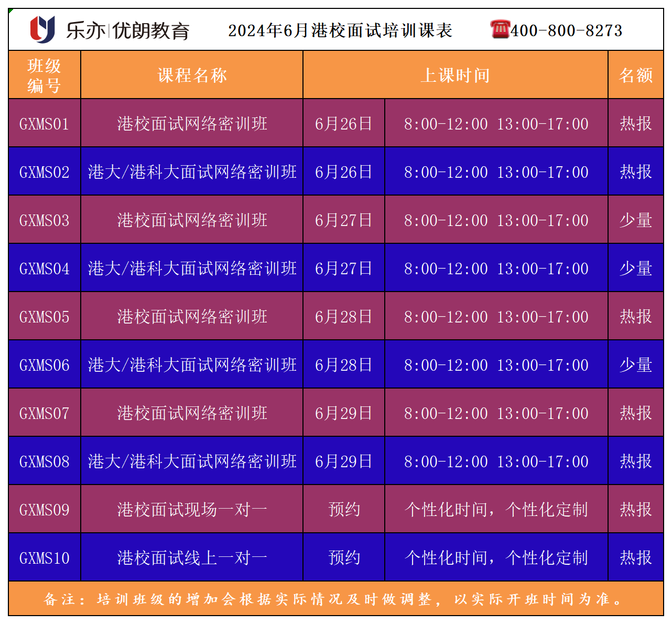Click the 少量 quota cell for GXMS04
672x624 pixels.
[635, 268]
